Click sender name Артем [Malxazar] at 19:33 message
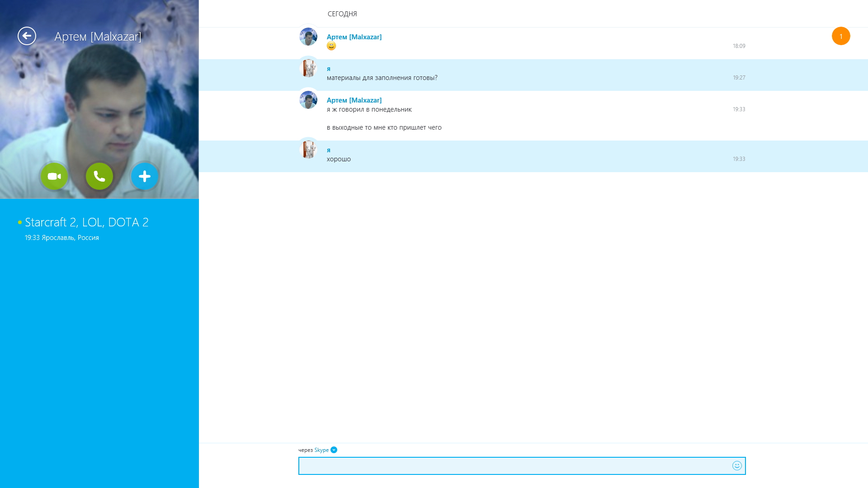Screen dimensions: 868x488 tap(354, 100)
